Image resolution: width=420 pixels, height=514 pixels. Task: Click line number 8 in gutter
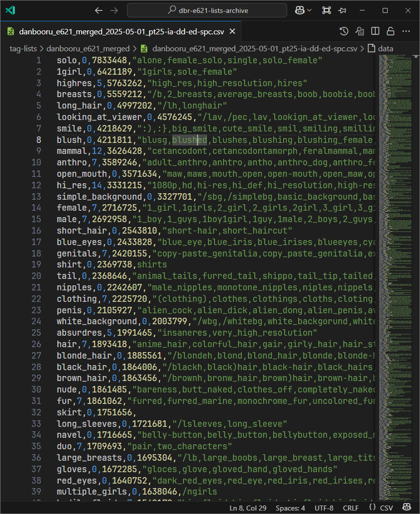click(x=39, y=140)
